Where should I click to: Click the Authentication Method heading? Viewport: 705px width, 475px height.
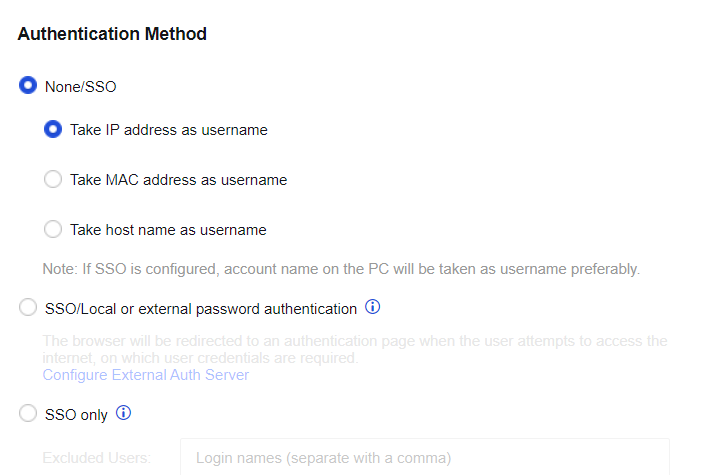tap(112, 34)
